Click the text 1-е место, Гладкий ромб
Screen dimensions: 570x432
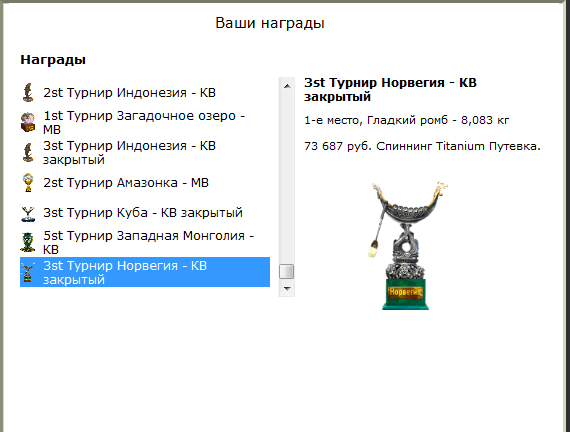click(x=376, y=120)
